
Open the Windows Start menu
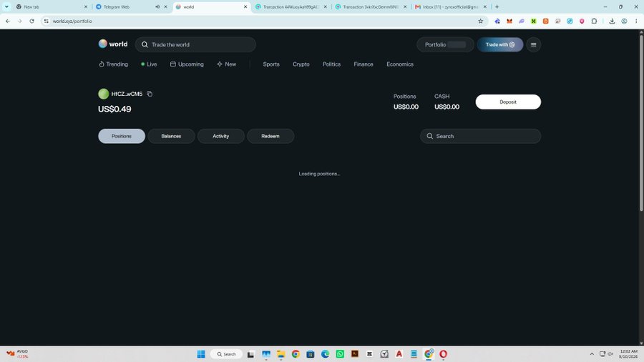[x=201, y=354]
